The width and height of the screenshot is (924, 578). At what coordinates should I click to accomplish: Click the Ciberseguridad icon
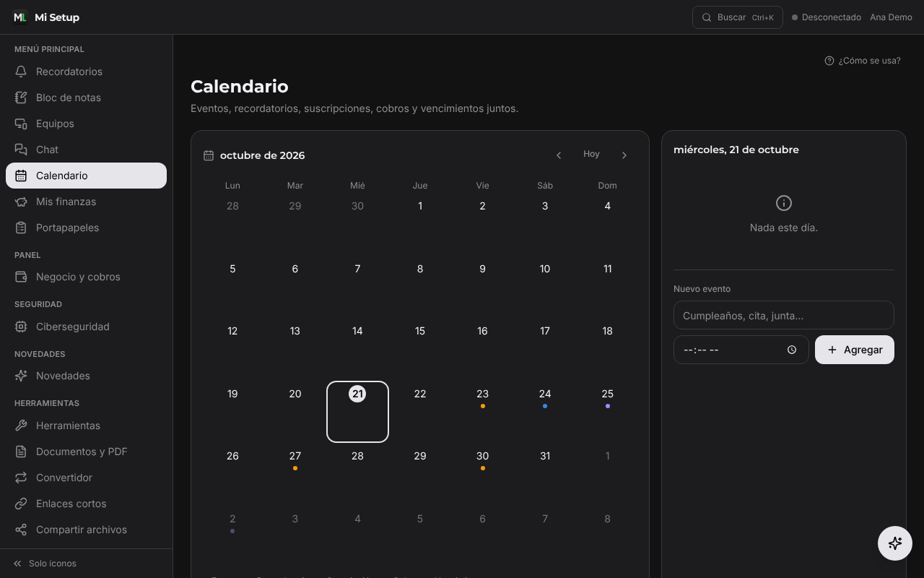[x=21, y=327]
